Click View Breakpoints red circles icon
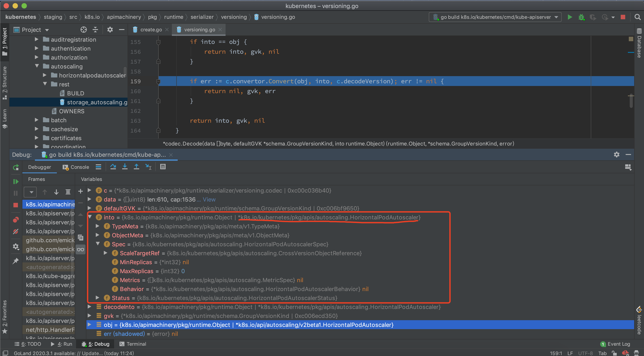Screen dimensions: 644x356 15,220
